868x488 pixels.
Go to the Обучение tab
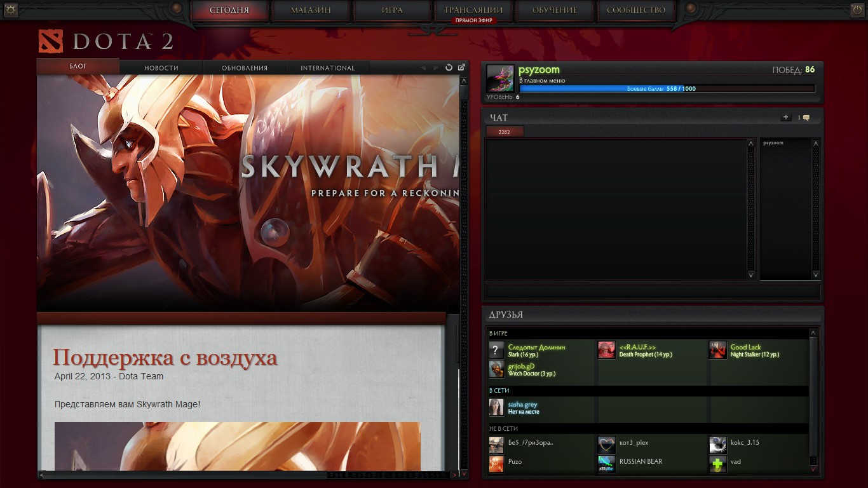[555, 10]
